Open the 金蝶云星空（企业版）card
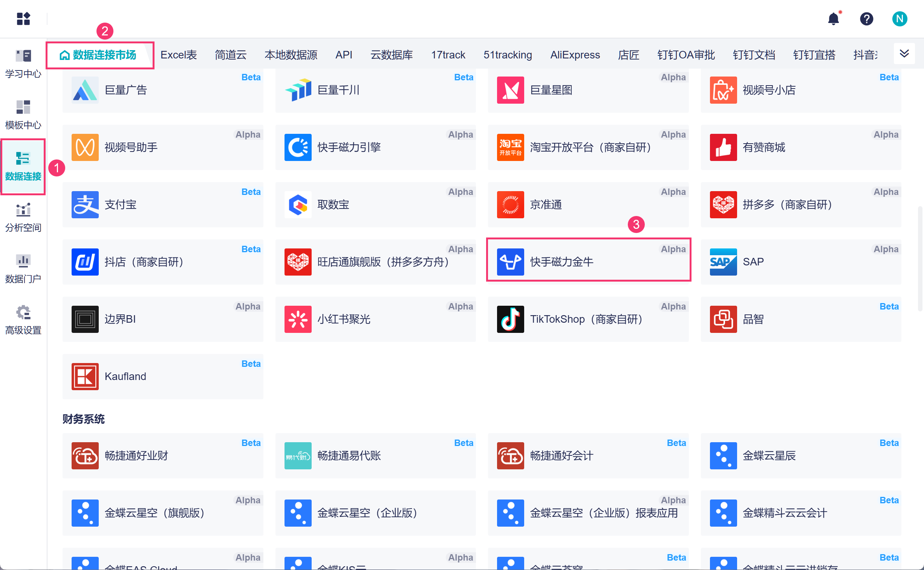The width and height of the screenshot is (924, 570). tap(375, 513)
